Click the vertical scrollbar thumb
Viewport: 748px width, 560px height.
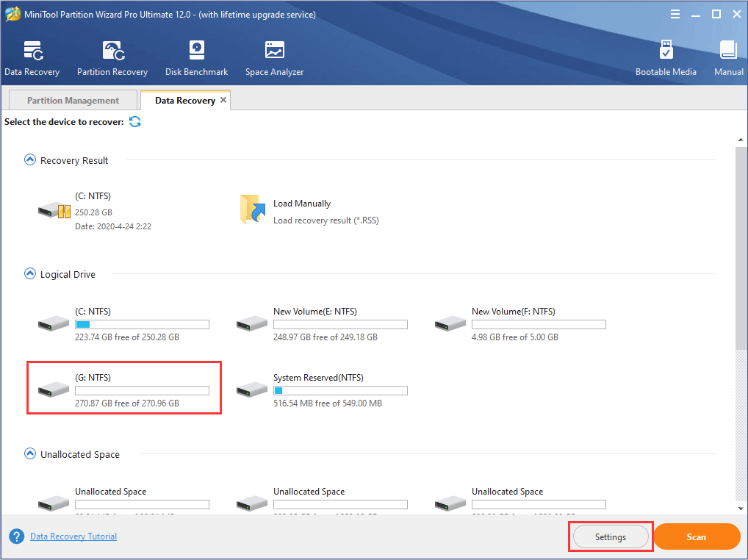[741, 248]
